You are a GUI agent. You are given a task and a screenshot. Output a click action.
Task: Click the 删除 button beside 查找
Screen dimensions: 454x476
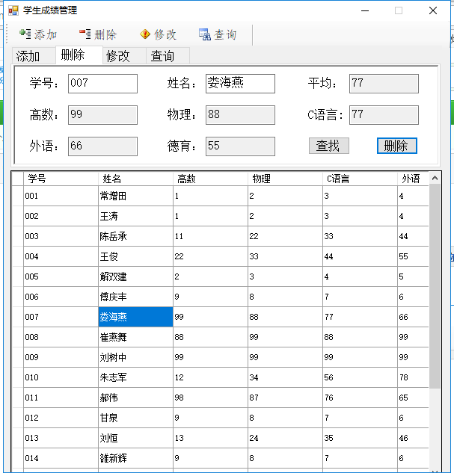(397, 146)
